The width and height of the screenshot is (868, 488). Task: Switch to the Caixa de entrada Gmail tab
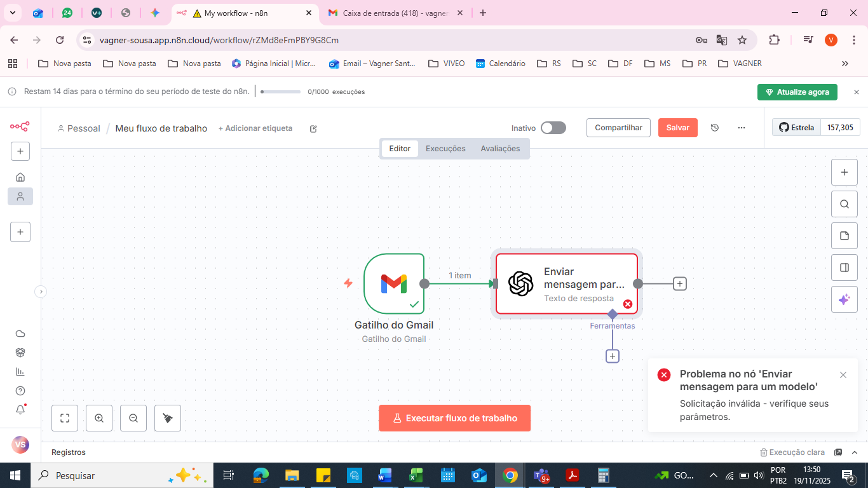click(x=395, y=13)
